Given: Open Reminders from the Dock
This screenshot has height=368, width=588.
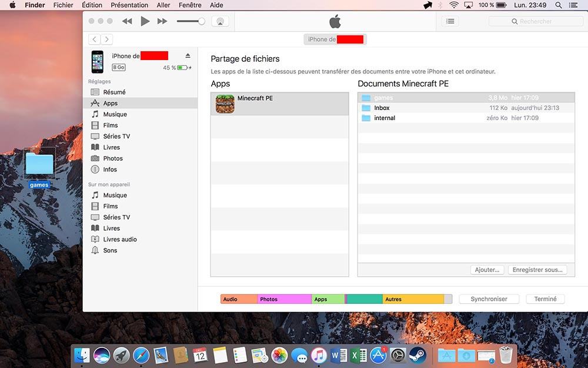Looking at the screenshot, I should (240, 355).
